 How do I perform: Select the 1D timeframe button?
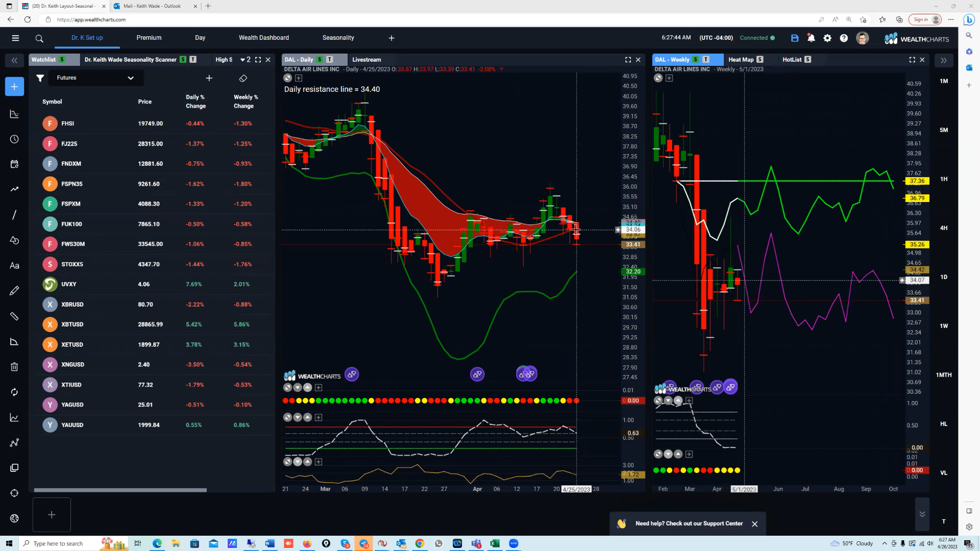tap(943, 277)
